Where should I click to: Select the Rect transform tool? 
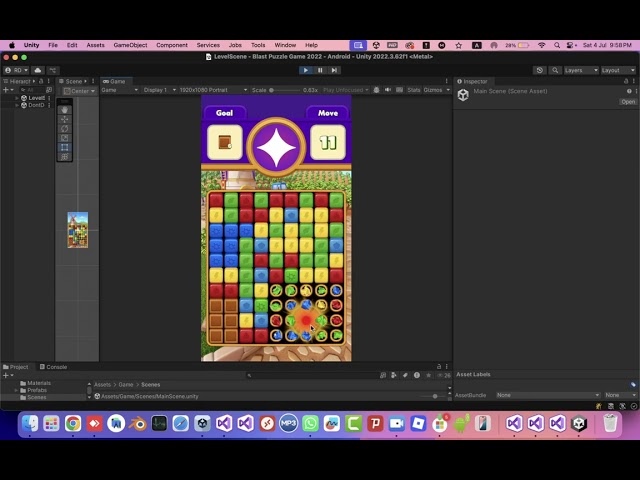coord(64,147)
